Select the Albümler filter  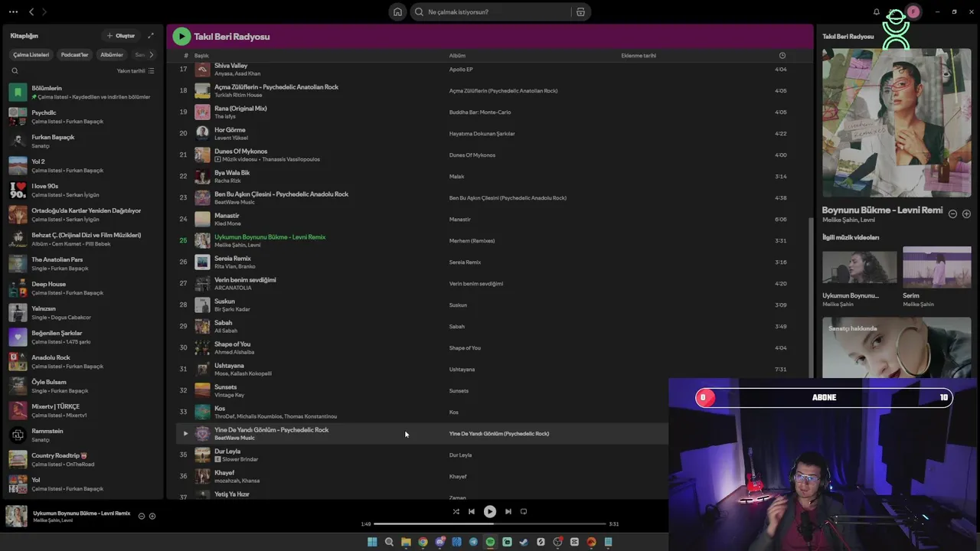click(x=112, y=54)
